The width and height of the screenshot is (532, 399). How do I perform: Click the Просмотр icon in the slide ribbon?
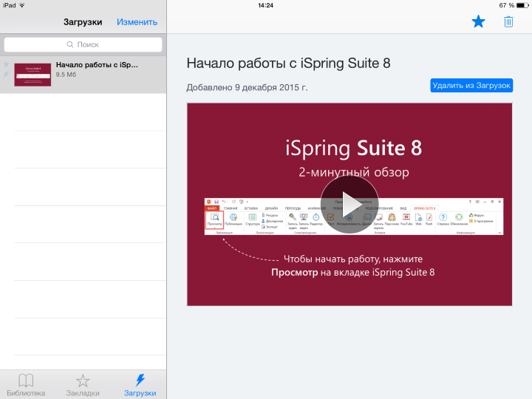(x=214, y=219)
